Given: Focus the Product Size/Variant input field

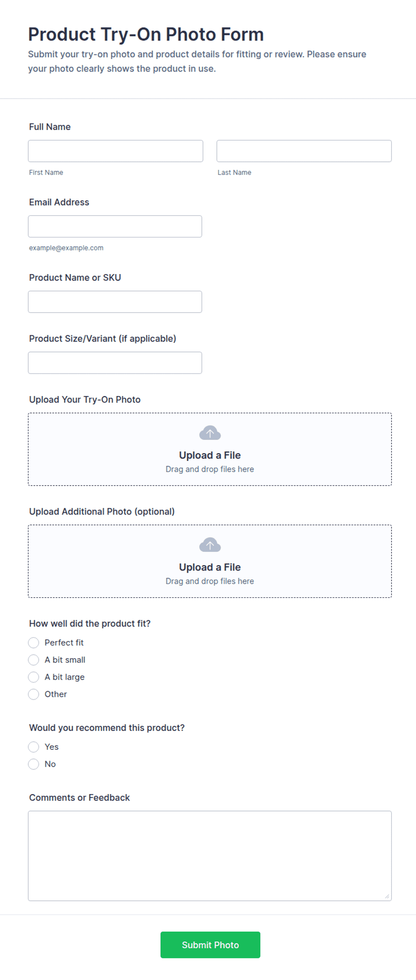Looking at the screenshot, I should click(115, 363).
